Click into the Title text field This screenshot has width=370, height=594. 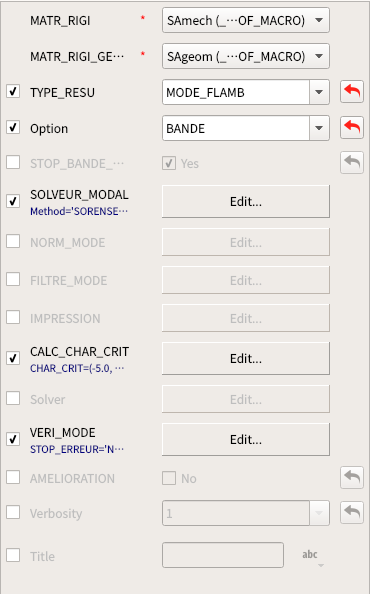pos(223,555)
